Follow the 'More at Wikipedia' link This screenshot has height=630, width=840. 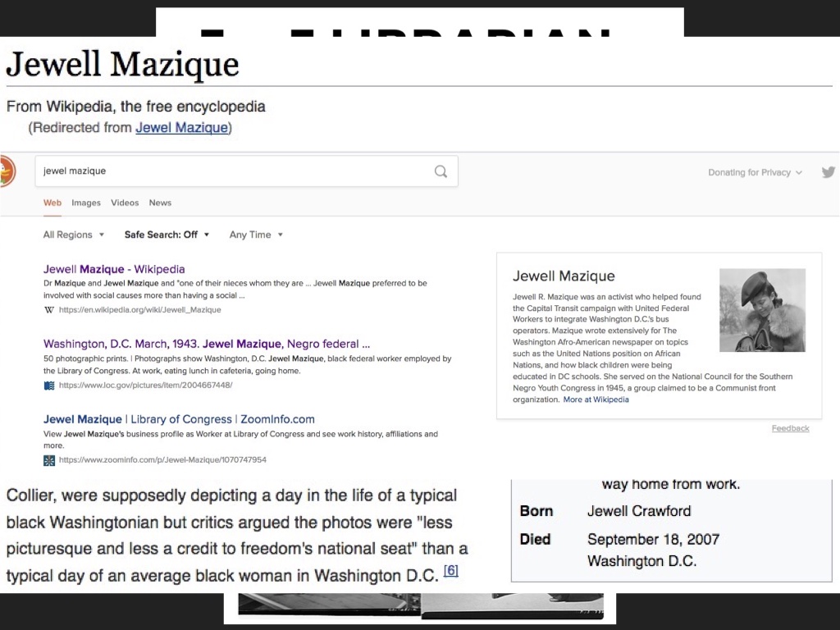(596, 399)
